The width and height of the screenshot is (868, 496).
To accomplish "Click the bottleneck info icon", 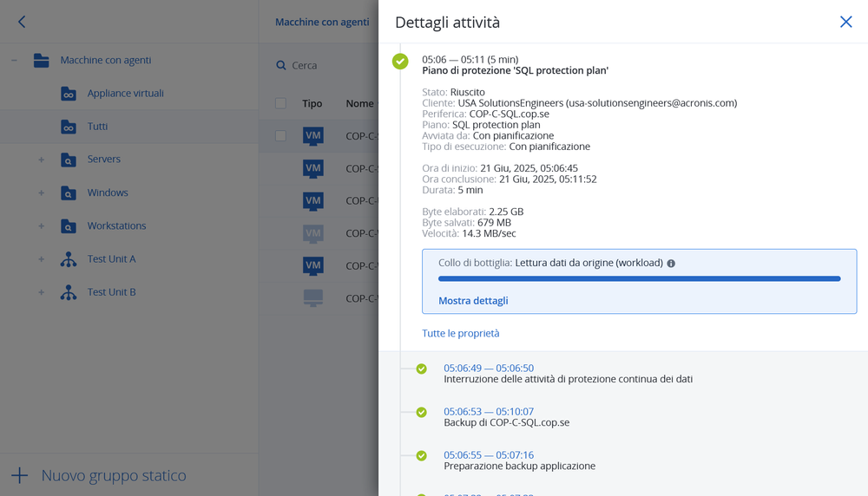I will tap(671, 263).
